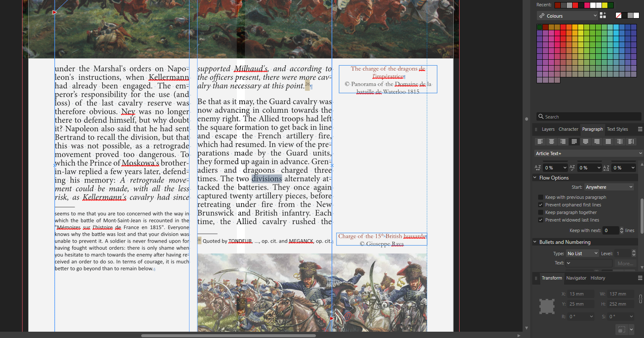Select the Transform tab
644x338 pixels.
552,278
